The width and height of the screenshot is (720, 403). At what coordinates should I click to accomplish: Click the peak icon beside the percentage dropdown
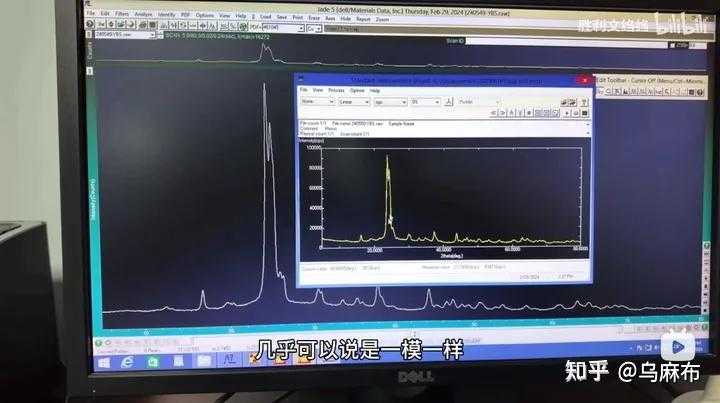449,102
